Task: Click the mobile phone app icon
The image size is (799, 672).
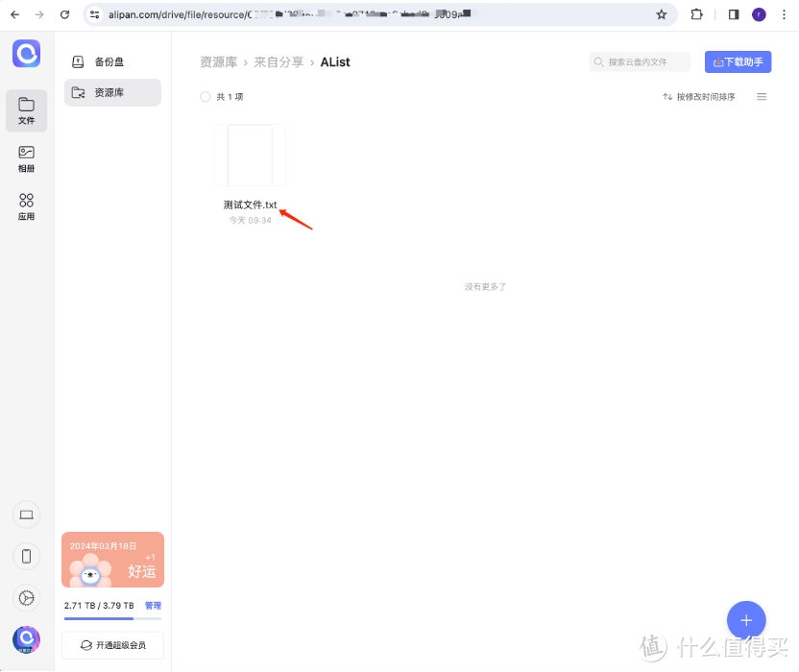Action: click(27, 557)
